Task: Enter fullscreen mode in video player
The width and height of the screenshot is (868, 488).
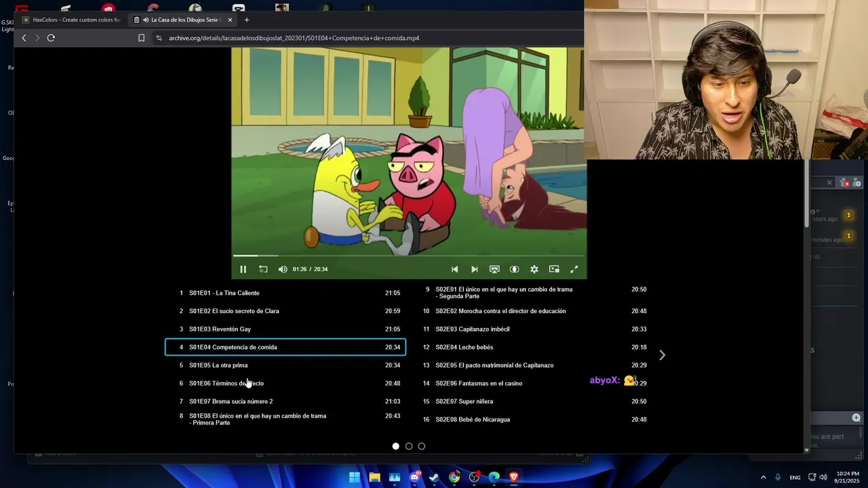Action: coord(574,269)
